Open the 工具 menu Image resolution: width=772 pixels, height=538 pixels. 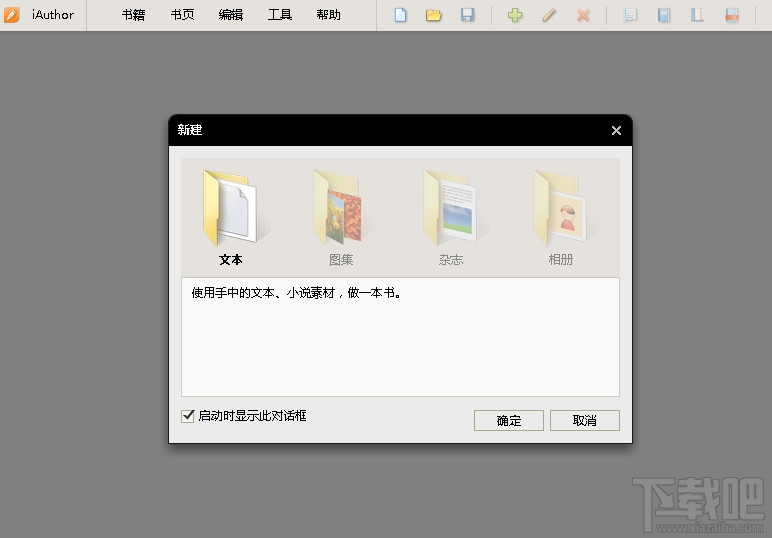tap(280, 15)
